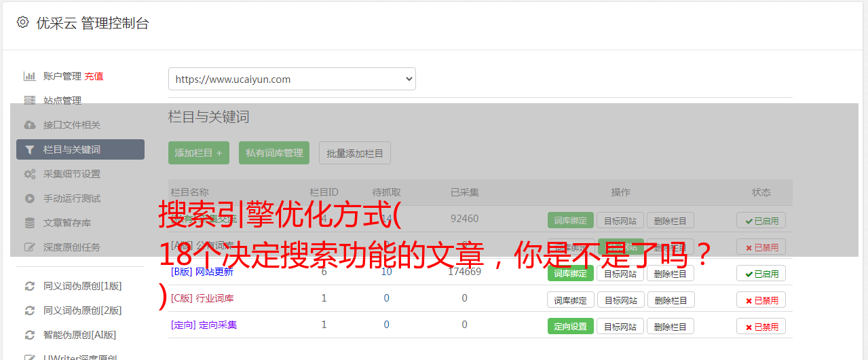Click 目标网站 in the 行业词库 row
The width and height of the screenshot is (868, 360).
click(620, 300)
